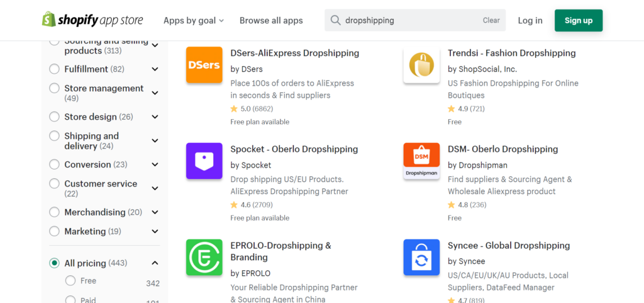The width and height of the screenshot is (644, 303).
Task: Expand the Fulfillment category chevron
Action: [155, 69]
